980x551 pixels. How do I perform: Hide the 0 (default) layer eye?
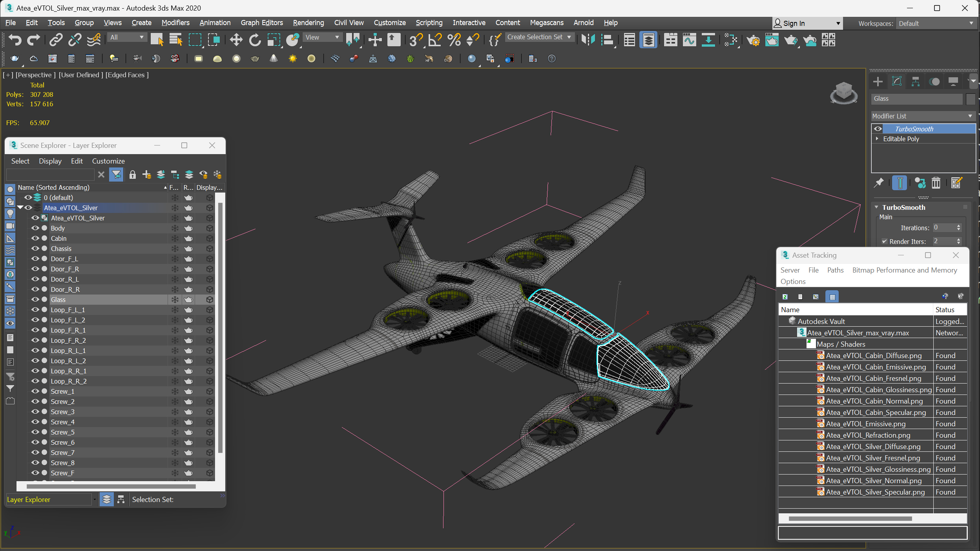[x=28, y=197]
